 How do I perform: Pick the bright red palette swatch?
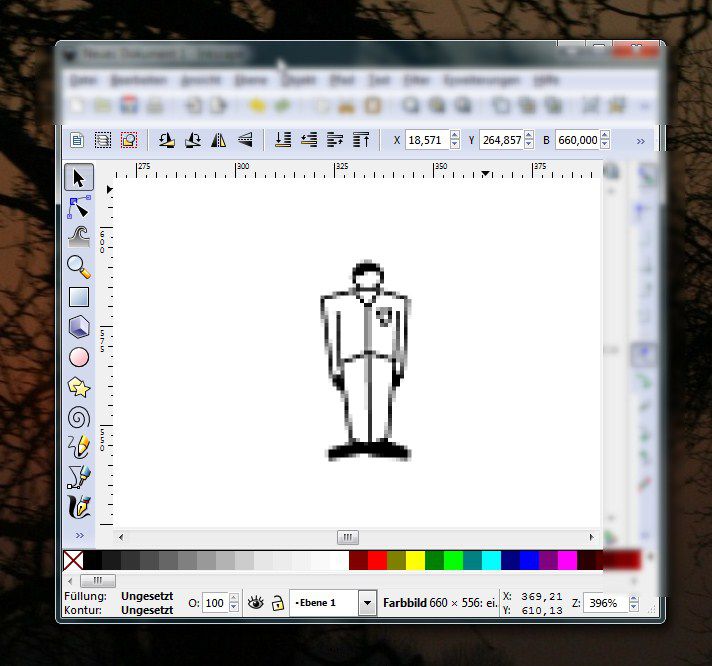(x=377, y=561)
